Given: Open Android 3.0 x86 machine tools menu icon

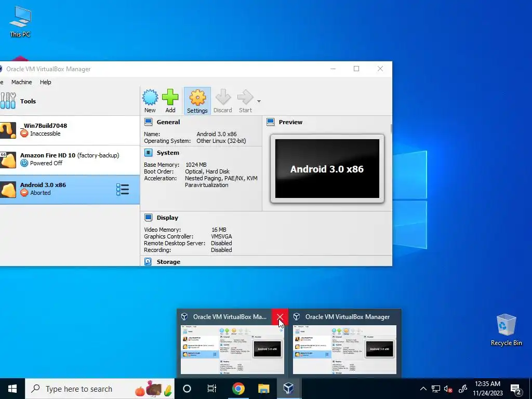Looking at the screenshot, I should [x=123, y=189].
